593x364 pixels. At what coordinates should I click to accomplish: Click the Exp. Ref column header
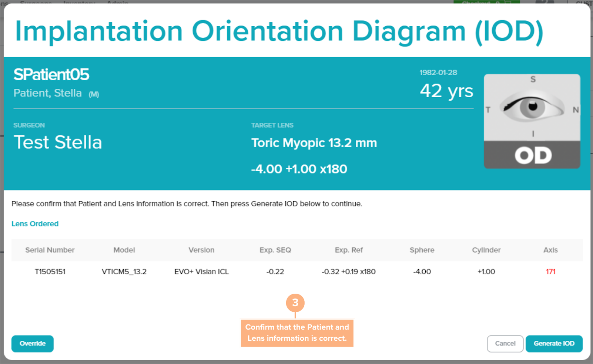tap(349, 250)
